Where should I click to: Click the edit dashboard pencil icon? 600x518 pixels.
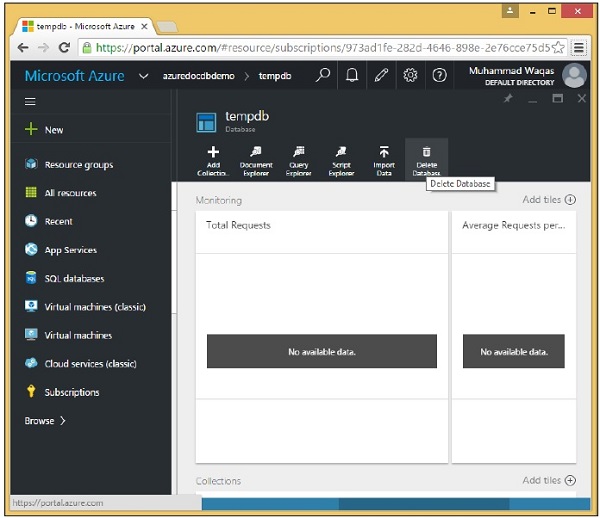tap(381, 75)
